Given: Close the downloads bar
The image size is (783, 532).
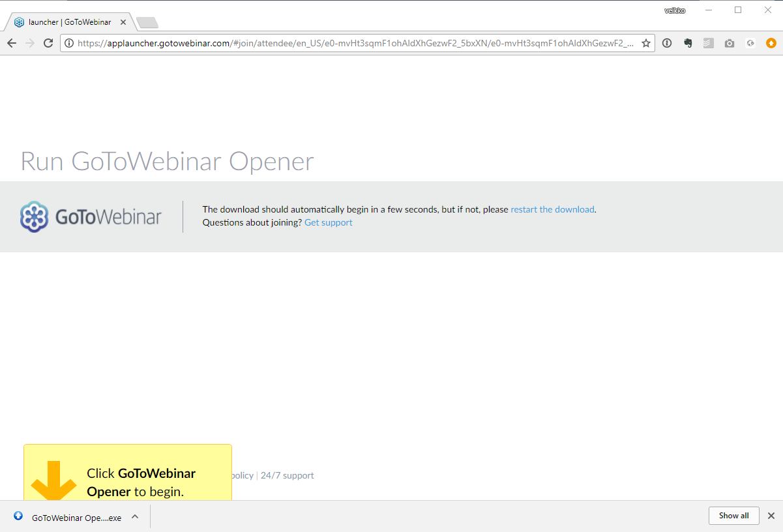Looking at the screenshot, I should tap(771, 516).
